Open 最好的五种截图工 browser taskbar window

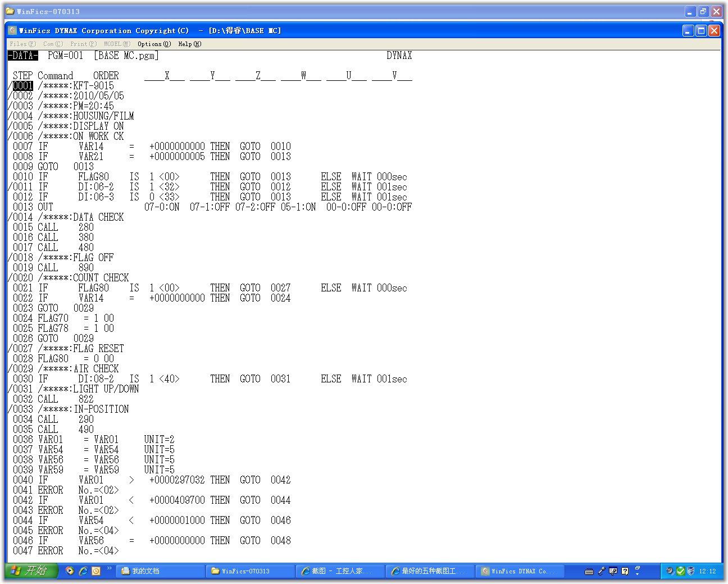tap(430, 571)
